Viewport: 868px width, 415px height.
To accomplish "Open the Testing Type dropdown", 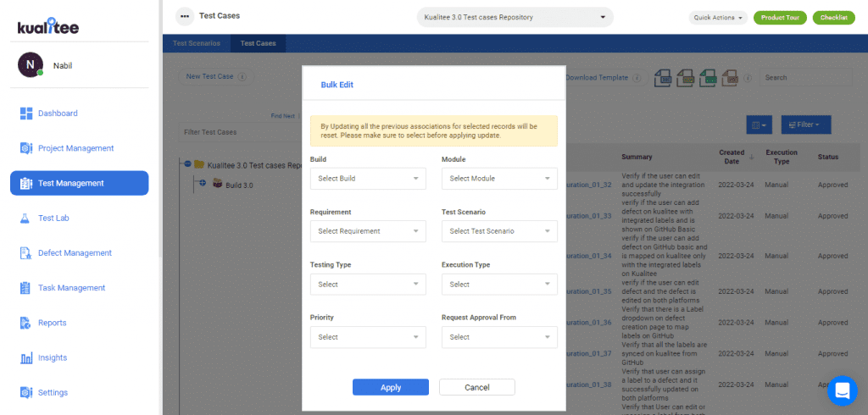I will [368, 285].
